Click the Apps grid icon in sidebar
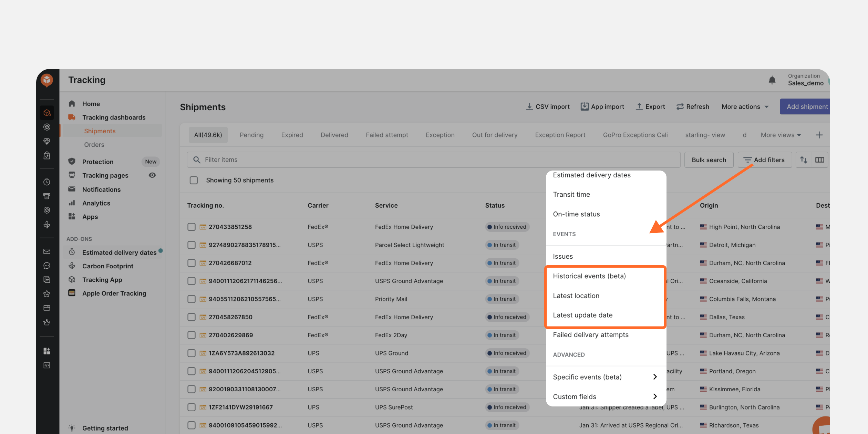The image size is (868, 434). click(x=72, y=217)
